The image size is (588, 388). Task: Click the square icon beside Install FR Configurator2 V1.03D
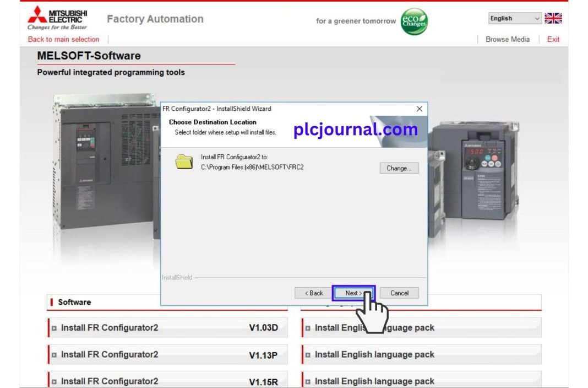click(x=53, y=327)
